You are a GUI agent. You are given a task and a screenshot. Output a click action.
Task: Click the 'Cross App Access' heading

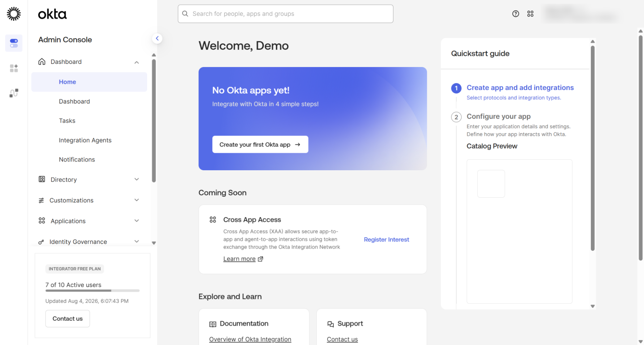252,220
